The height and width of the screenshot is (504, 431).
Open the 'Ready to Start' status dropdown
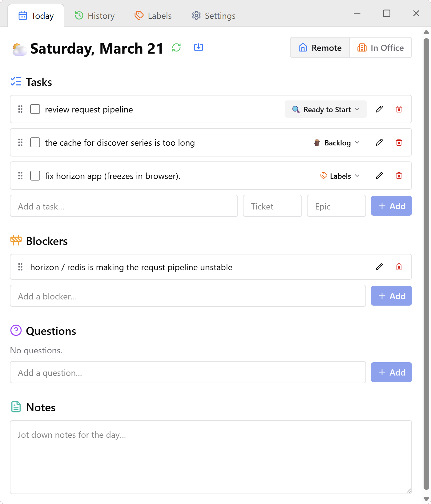coord(326,109)
